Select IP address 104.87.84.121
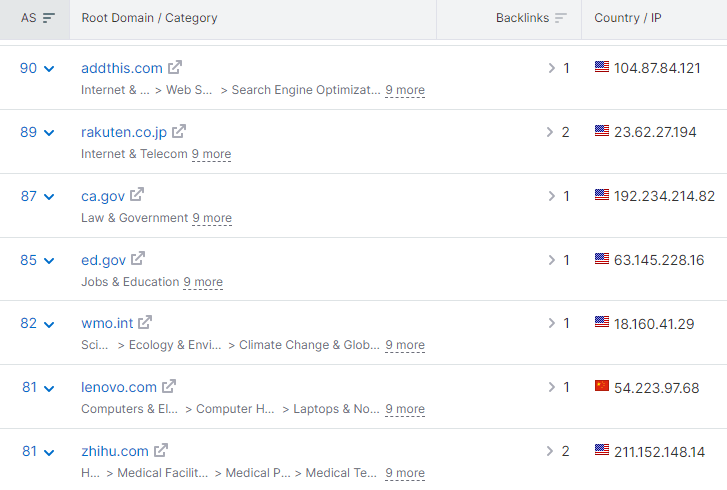727x490 pixels. click(x=657, y=68)
